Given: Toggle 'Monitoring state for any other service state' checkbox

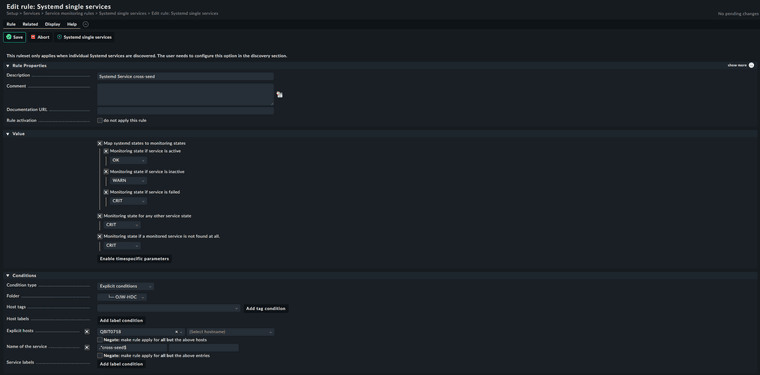Looking at the screenshot, I should coord(100,216).
